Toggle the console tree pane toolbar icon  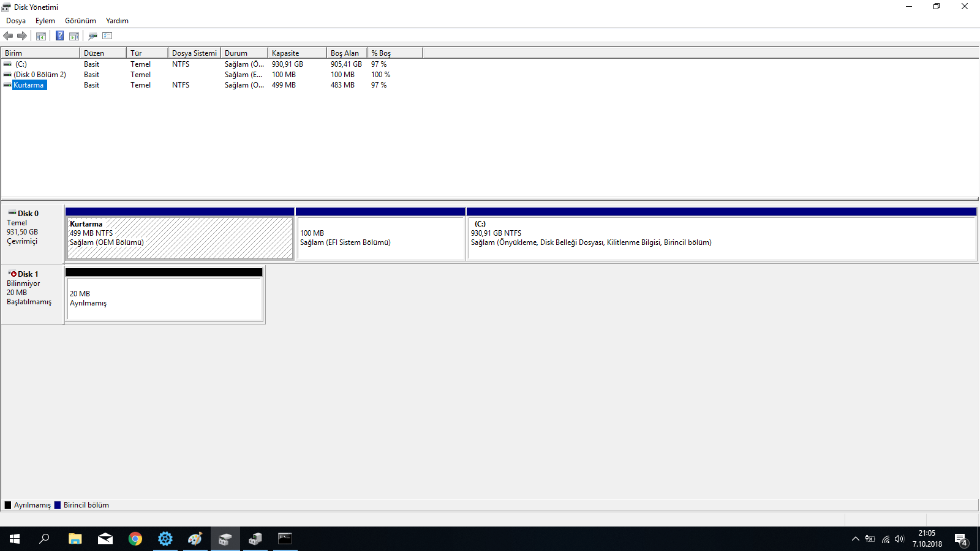click(x=41, y=36)
